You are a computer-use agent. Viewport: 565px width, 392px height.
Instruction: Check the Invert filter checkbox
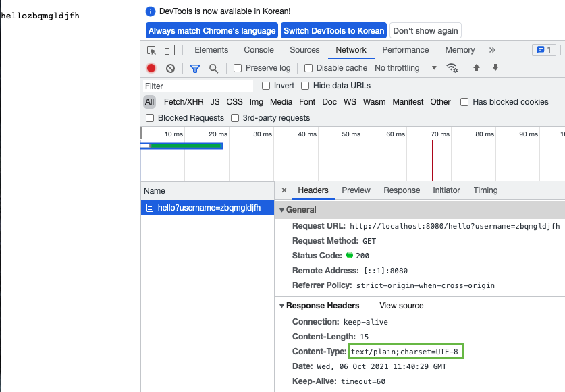tap(266, 86)
